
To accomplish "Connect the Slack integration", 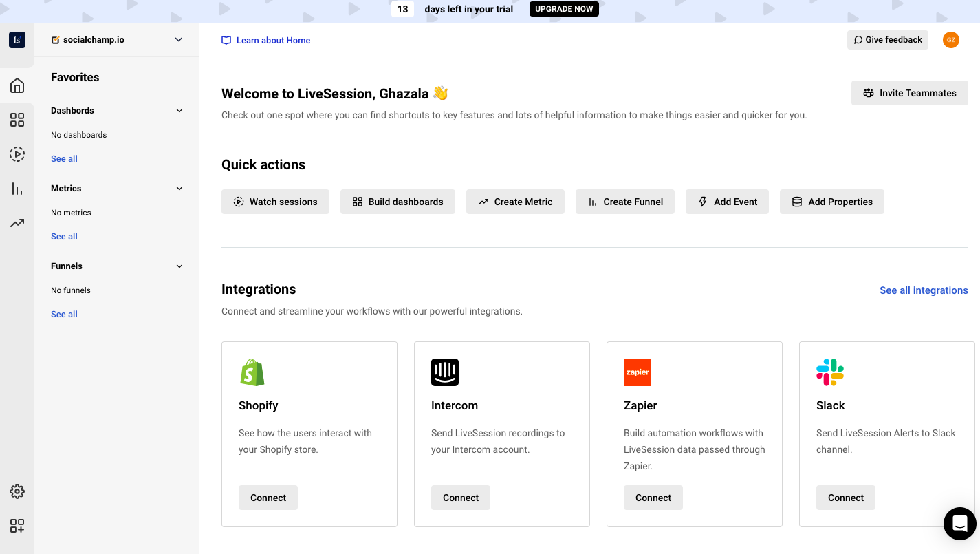I will pyautogui.click(x=845, y=498).
